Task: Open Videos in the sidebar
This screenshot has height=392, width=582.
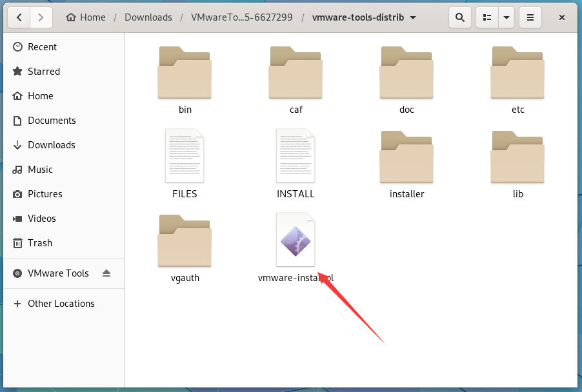Action: click(x=64, y=218)
